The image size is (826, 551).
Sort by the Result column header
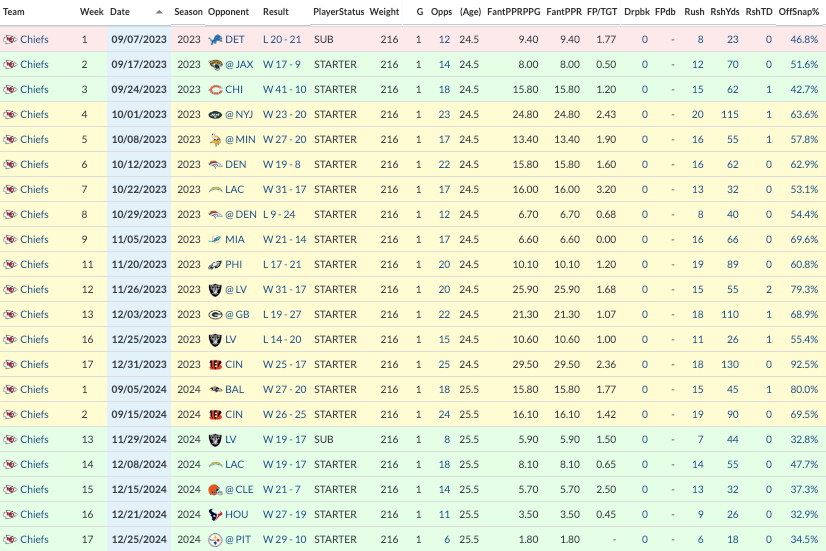276,12
